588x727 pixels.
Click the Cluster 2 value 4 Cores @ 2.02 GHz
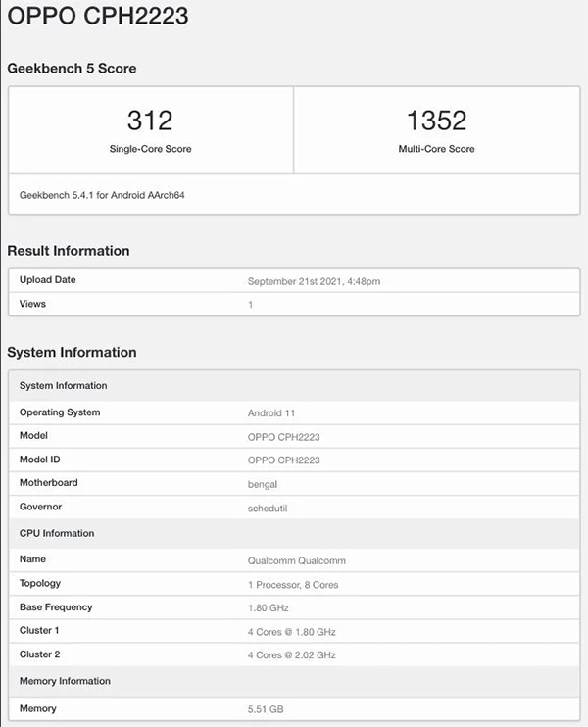click(291, 654)
